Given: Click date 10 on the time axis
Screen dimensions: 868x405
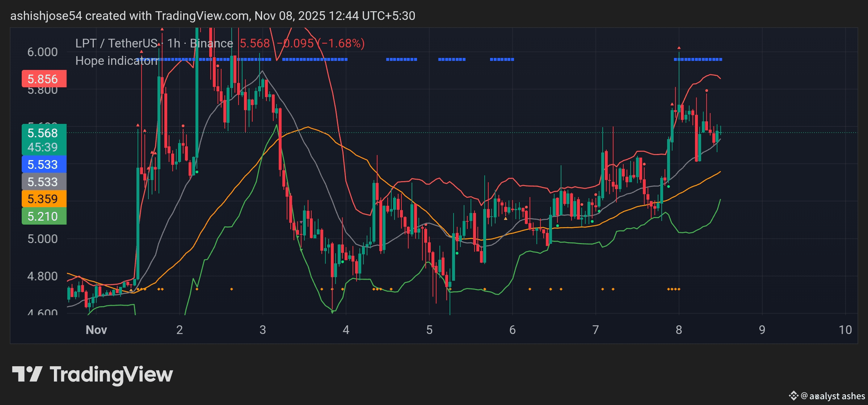Looking at the screenshot, I should coord(845,330).
